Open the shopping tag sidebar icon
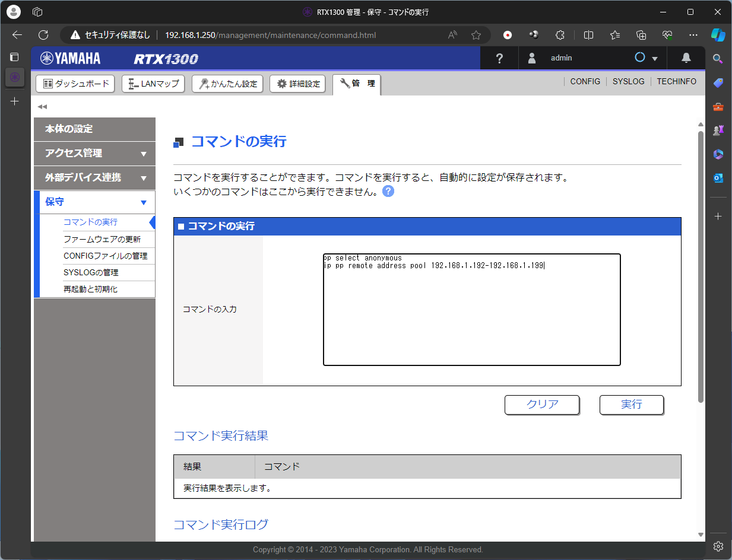This screenshot has height=560, width=732. coord(718,82)
